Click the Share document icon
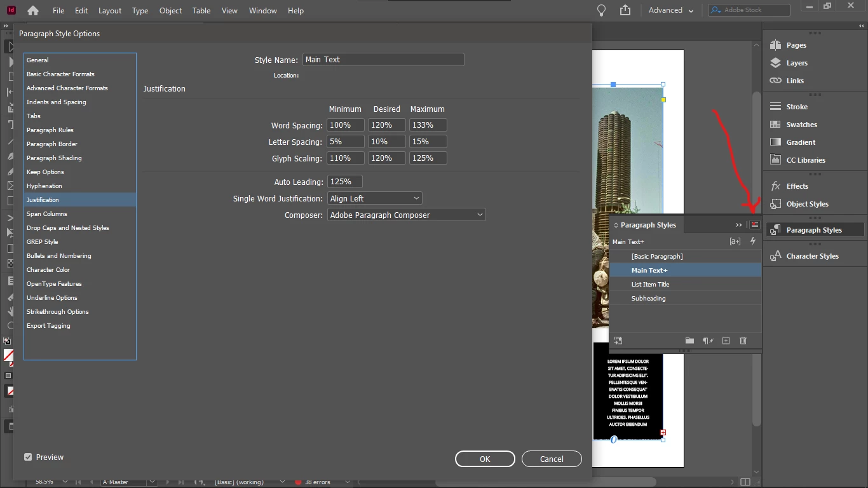 625,10
